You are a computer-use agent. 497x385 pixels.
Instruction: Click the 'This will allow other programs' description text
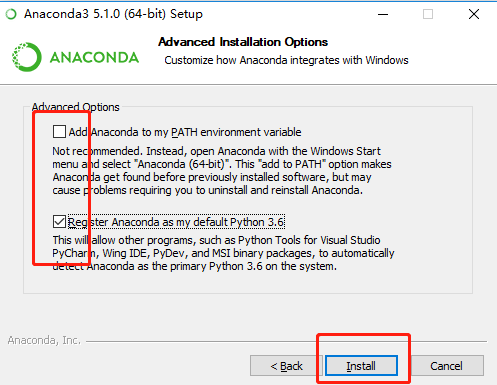pyautogui.click(x=223, y=253)
